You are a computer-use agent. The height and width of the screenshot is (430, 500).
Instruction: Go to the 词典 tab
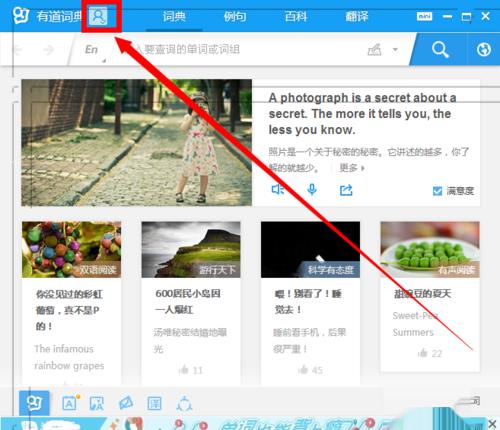174,16
